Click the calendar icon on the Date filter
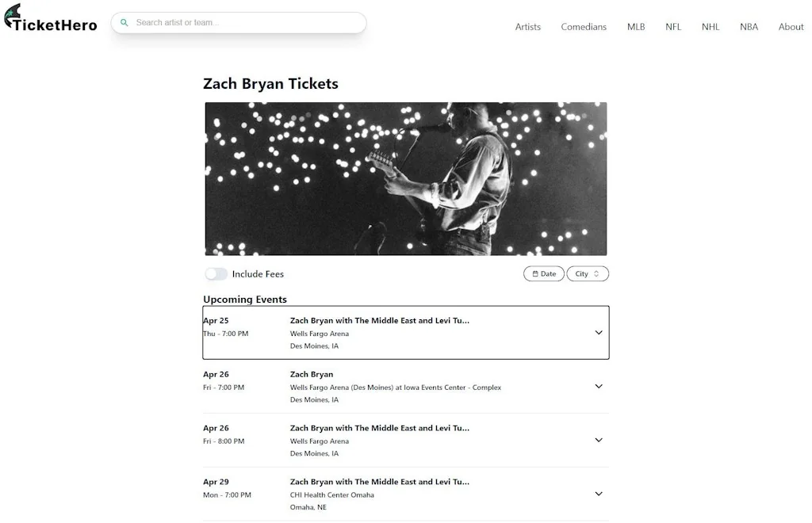 click(536, 273)
